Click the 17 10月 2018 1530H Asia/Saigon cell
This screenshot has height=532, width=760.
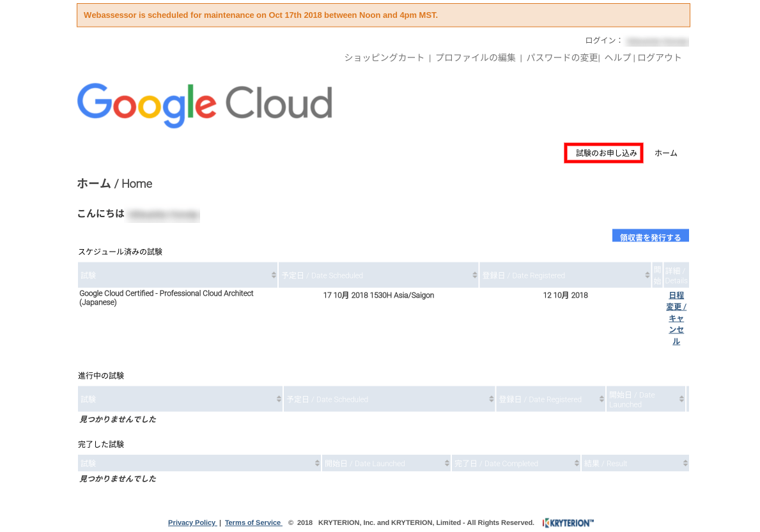(x=378, y=295)
